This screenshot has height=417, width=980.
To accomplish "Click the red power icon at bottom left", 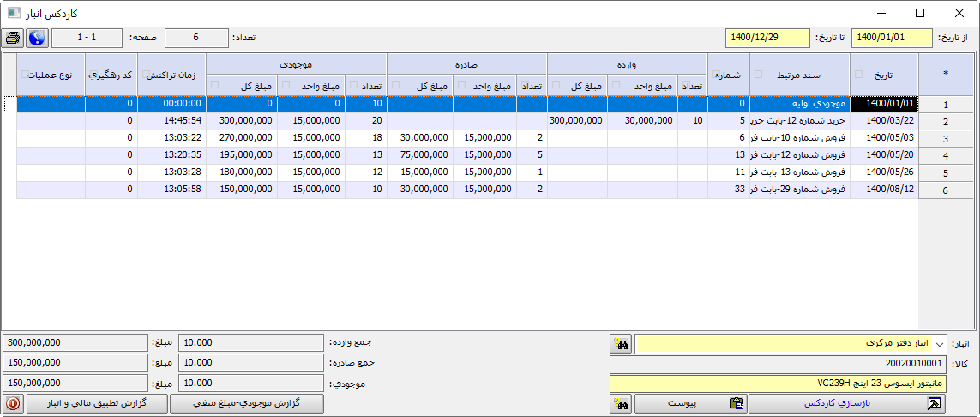I will (x=14, y=403).
